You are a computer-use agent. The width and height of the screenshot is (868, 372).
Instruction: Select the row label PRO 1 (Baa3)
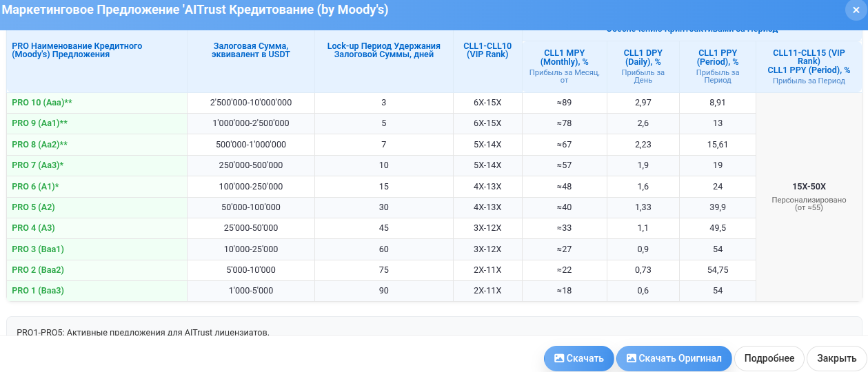coord(38,291)
